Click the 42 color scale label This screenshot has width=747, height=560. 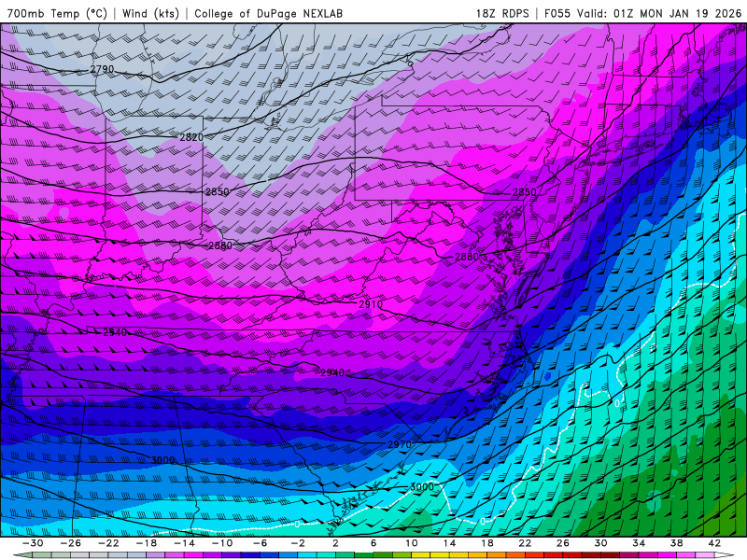(714, 543)
